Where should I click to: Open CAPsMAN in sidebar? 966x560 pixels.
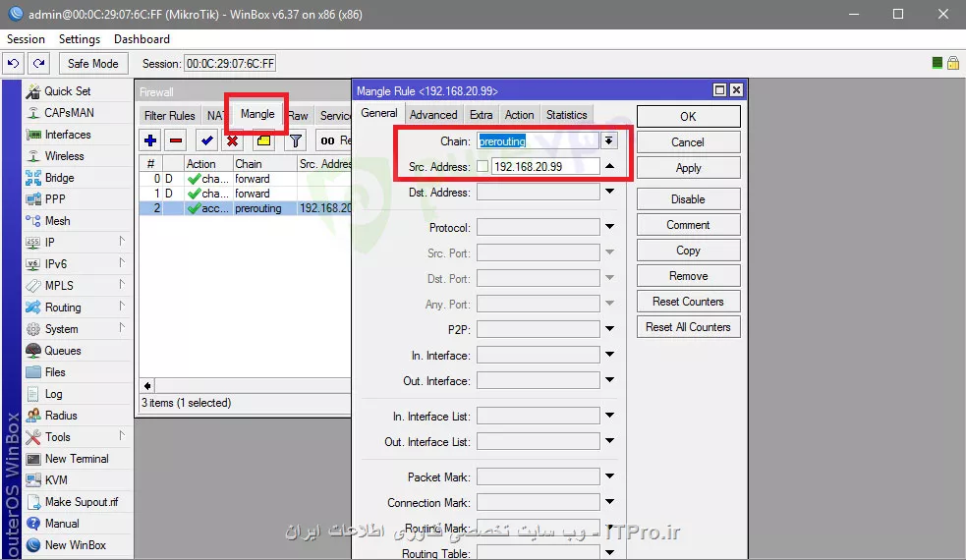(69, 113)
